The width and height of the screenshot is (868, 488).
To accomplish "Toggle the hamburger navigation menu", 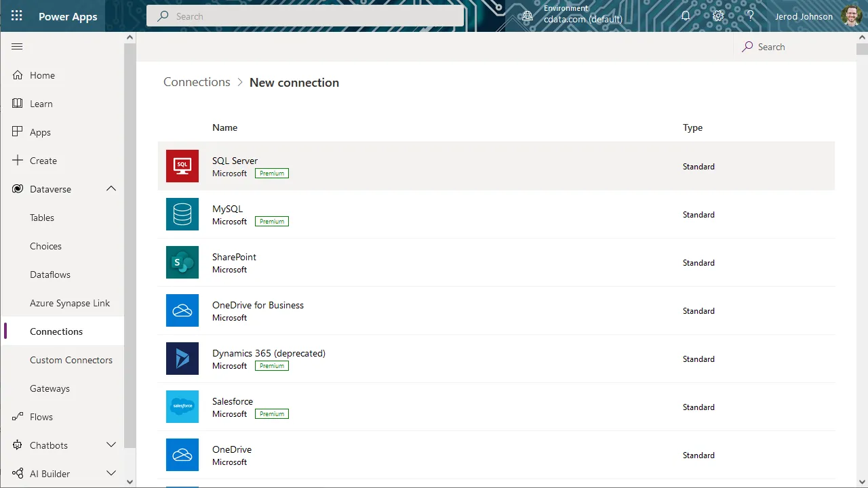I will pyautogui.click(x=18, y=47).
